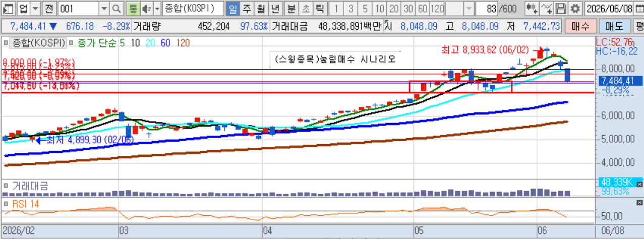The width and height of the screenshot is (644, 239).
Task: Click the 최고 8,933.62 (06/02) high label
Action: coord(485,50)
